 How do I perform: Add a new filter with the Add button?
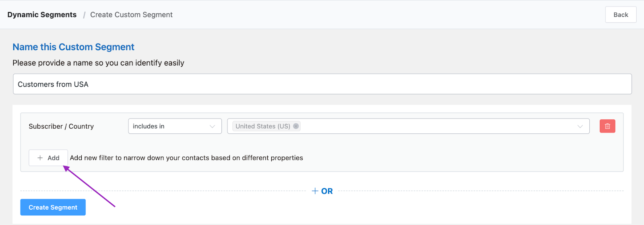click(x=48, y=158)
